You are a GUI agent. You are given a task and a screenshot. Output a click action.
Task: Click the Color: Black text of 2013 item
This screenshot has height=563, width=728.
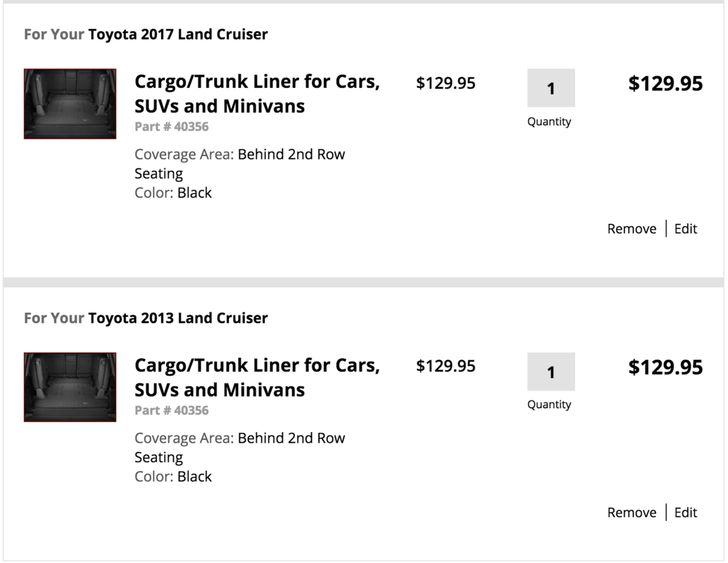pyautogui.click(x=173, y=476)
